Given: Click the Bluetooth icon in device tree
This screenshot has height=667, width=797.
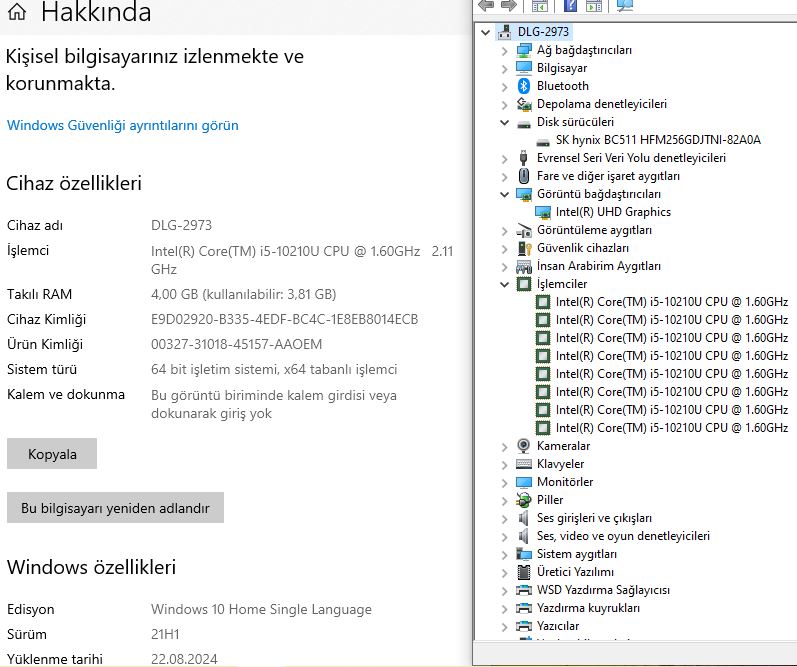Looking at the screenshot, I should point(524,86).
